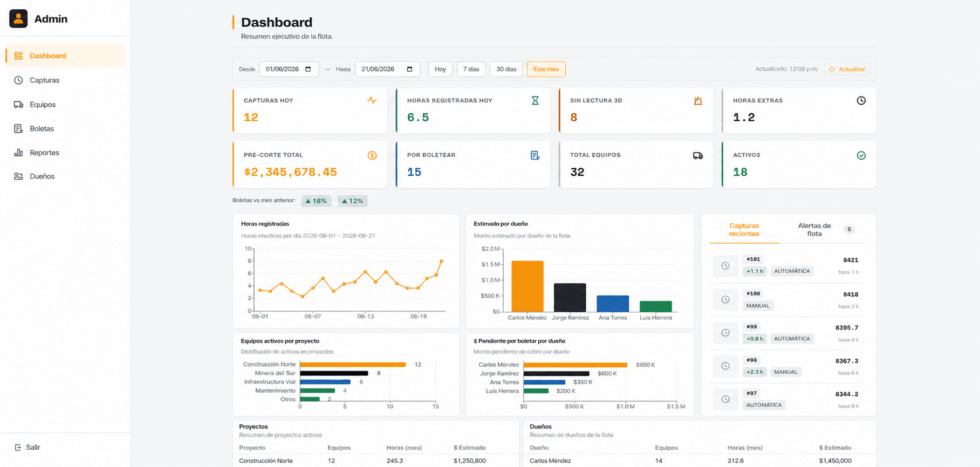Select the Hoy range filter

coord(440,69)
